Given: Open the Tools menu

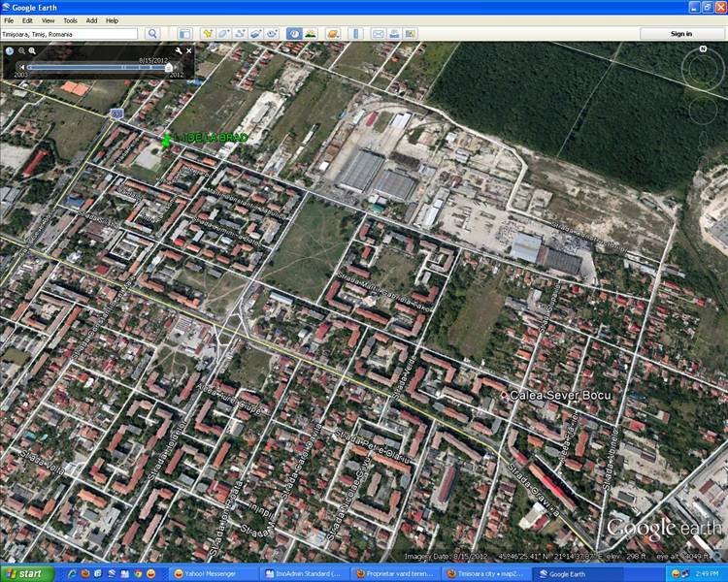Looking at the screenshot, I should point(70,19).
